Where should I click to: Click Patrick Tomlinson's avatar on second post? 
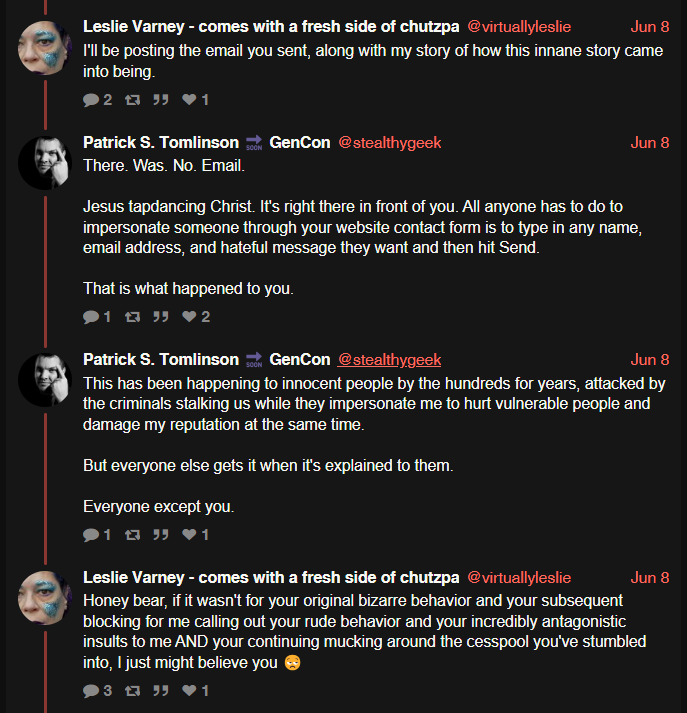(x=45, y=163)
